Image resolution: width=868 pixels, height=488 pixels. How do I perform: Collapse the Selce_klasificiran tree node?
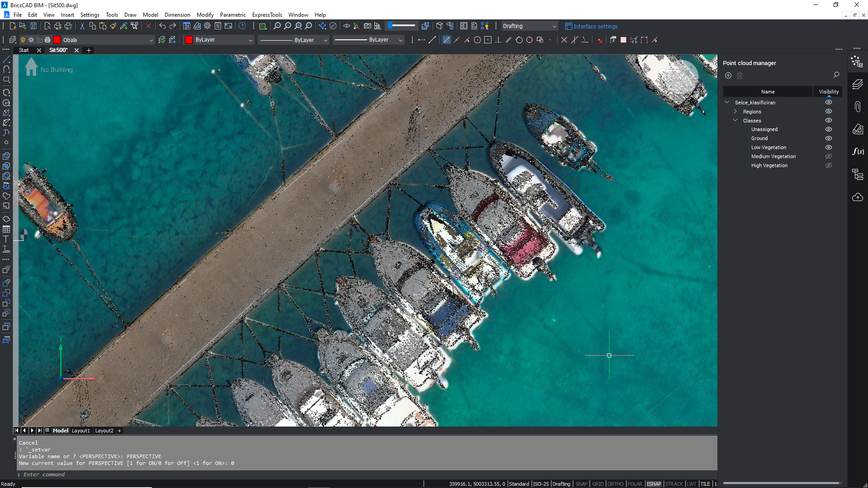727,102
